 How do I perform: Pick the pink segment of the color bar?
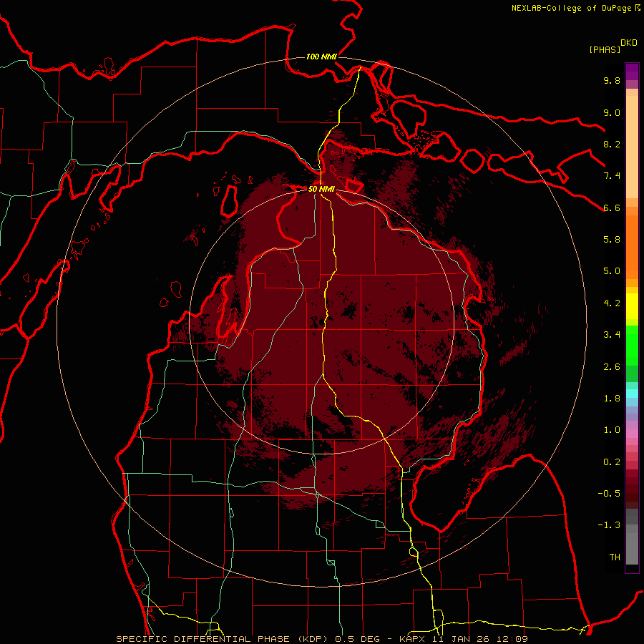pyautogui.click(x=632, y=434)
